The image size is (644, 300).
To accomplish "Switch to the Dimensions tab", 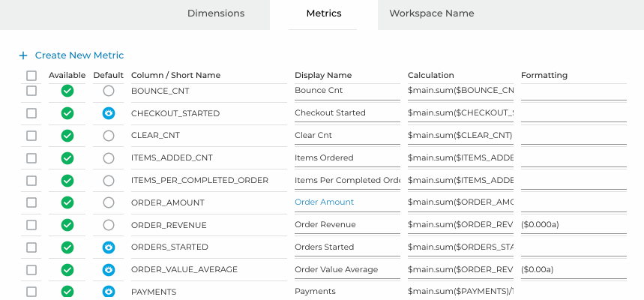I will coord(216,13).
